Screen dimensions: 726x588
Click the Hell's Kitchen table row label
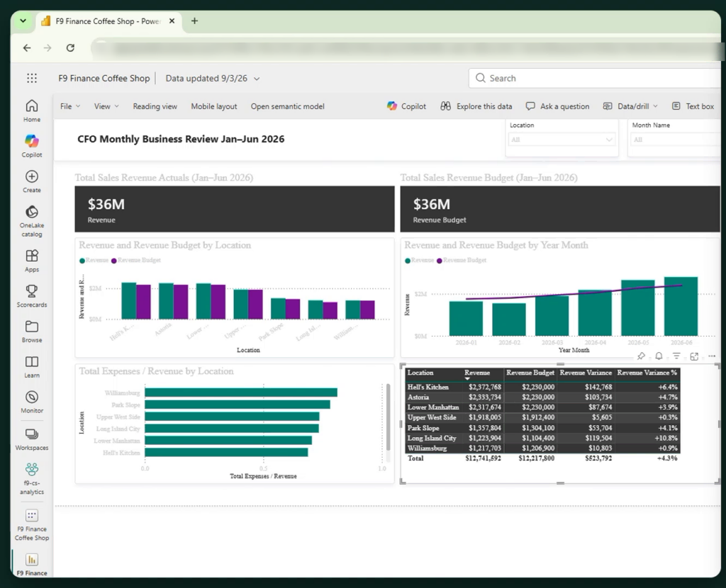pyautogui.click(x=428, y=388)
